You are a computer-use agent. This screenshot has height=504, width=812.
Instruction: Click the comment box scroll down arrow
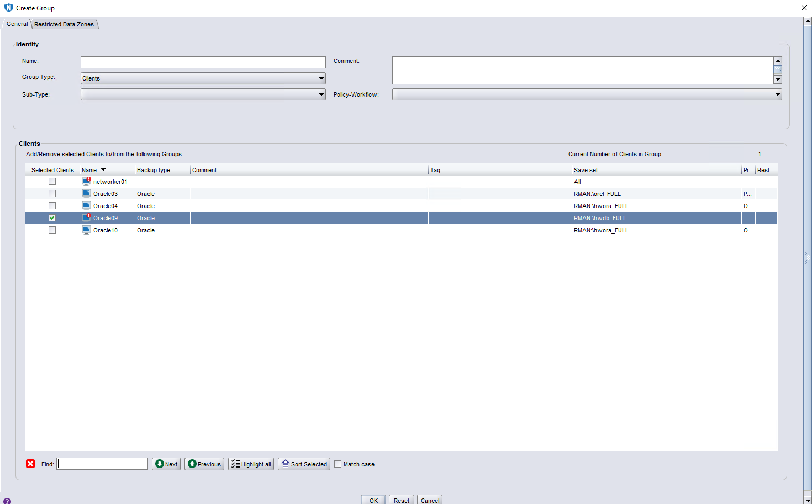(778, 79)
